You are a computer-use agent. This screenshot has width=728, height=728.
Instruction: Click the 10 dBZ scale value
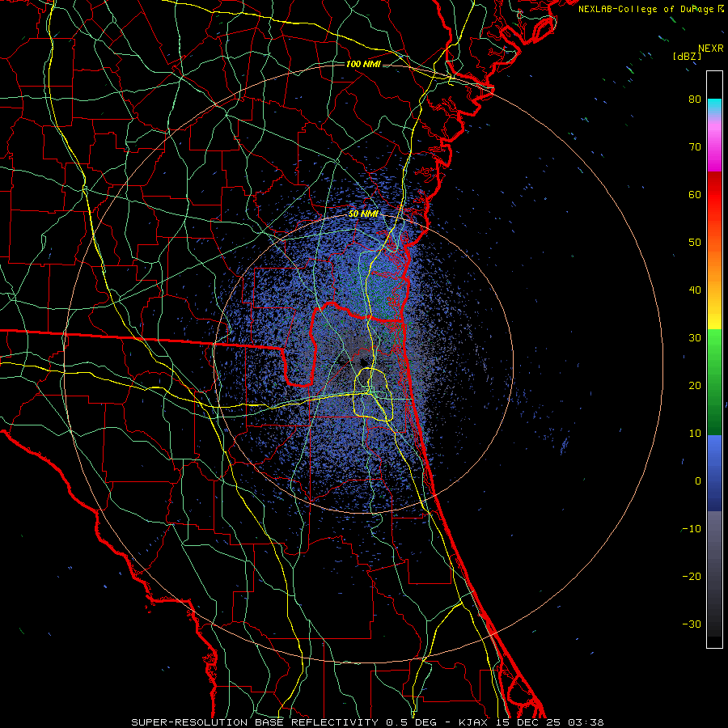[695, 434]
